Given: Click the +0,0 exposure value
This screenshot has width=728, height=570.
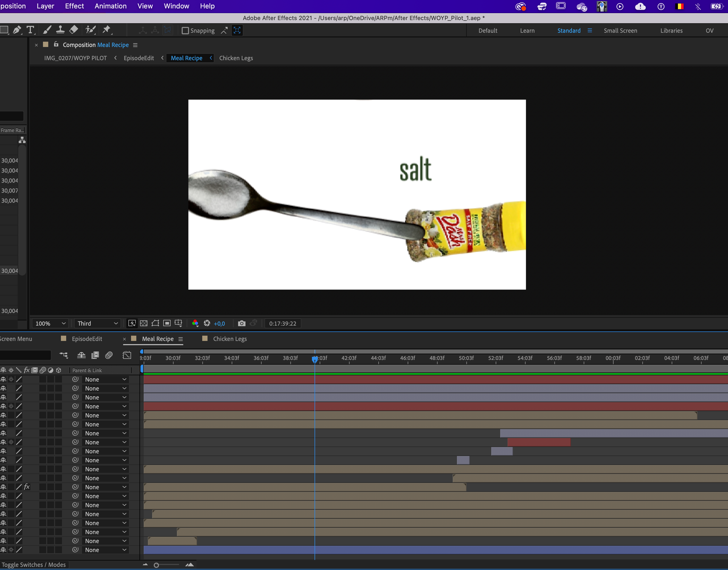Looking at the screenshot, I should [219, 324].
